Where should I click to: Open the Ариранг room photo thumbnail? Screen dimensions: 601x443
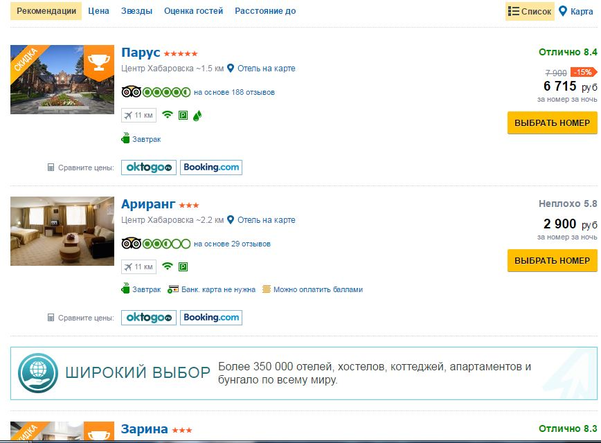(62, 231)
